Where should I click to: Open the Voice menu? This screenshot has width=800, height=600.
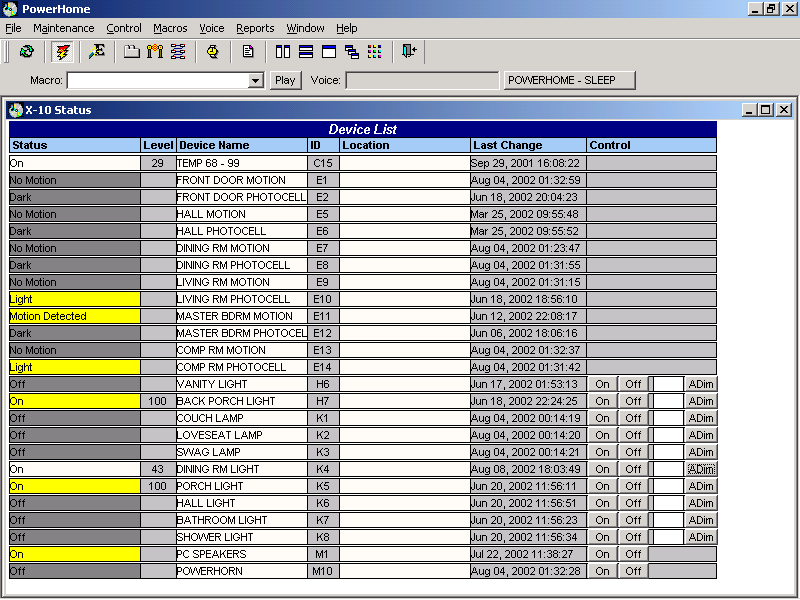click(212, 29)
